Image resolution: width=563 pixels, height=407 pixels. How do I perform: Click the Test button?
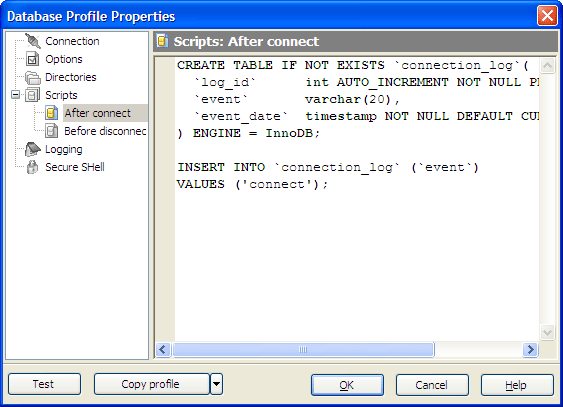pos(45,384)
